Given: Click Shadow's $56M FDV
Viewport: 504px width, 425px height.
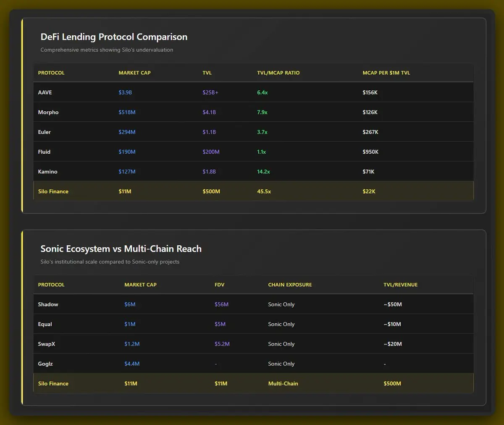Looking at the screenshot, I should pyautogui.click(x=221, y=304).
